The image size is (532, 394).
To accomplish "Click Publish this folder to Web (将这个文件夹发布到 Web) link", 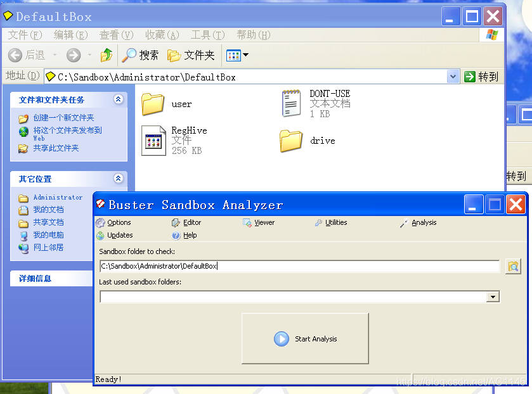I will point(67,133).
